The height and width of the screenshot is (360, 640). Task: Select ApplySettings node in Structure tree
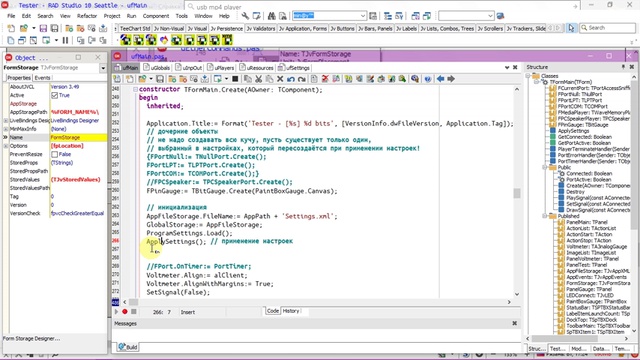tap(573, 131)
